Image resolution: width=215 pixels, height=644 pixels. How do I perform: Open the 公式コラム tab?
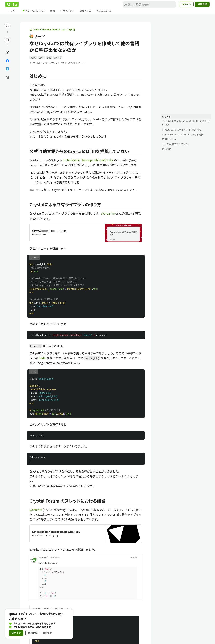(85, 11)
